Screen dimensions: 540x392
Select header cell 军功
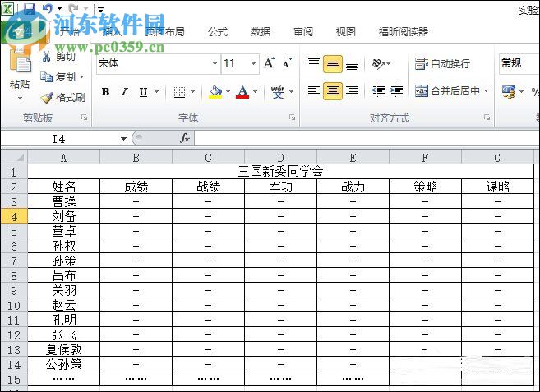coord(280,187)
